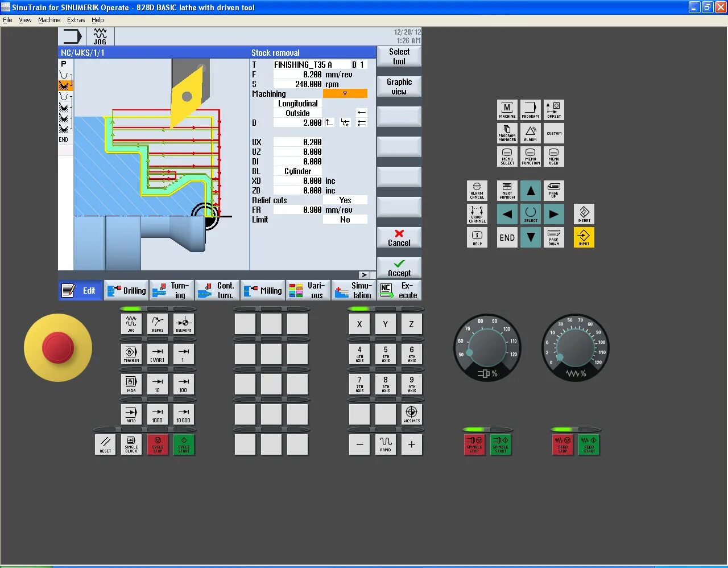728x568 pixels.
Task: Toggle the Longitudinal machining option
Action: (x=297, y=104)
